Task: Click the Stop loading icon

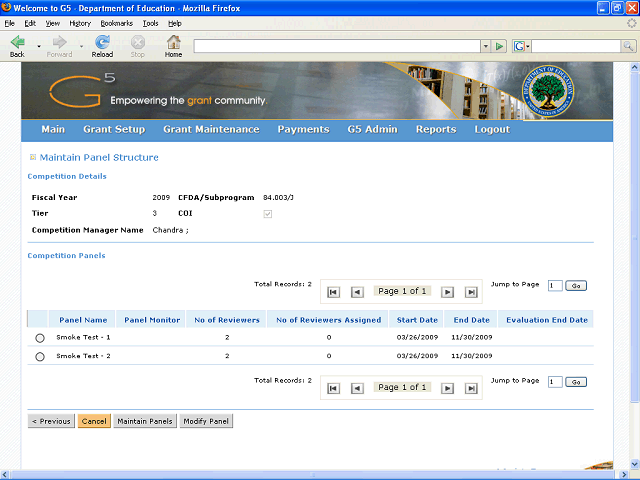Action: (x=138, y=42)
